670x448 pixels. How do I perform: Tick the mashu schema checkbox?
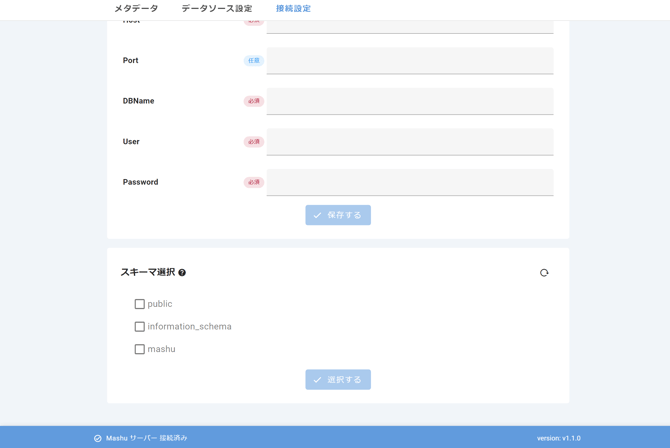[140, 349]
